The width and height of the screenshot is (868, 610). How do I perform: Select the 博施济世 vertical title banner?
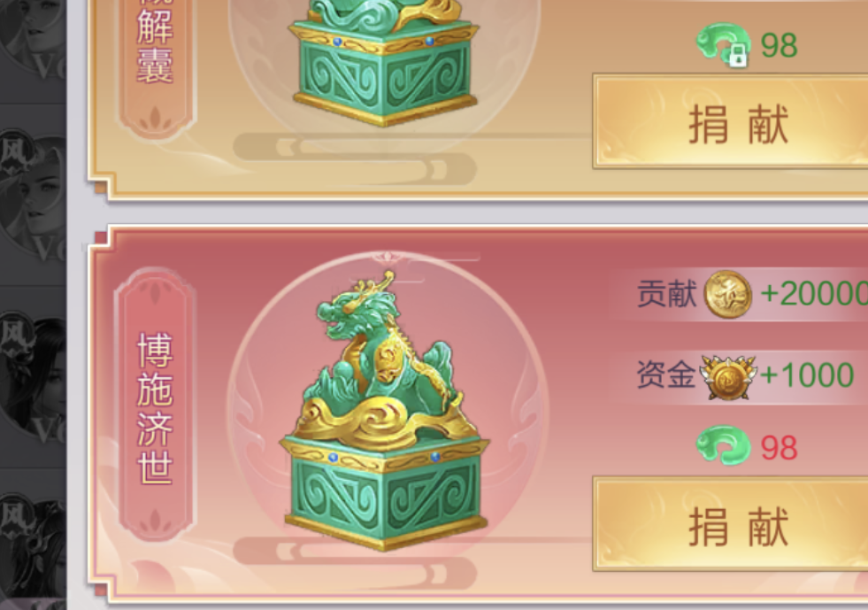(x=155, y=405)
